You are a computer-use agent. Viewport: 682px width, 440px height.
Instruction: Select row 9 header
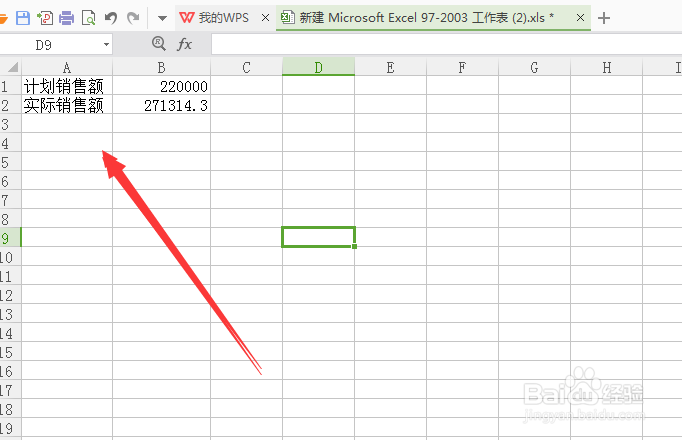[10, 238]
